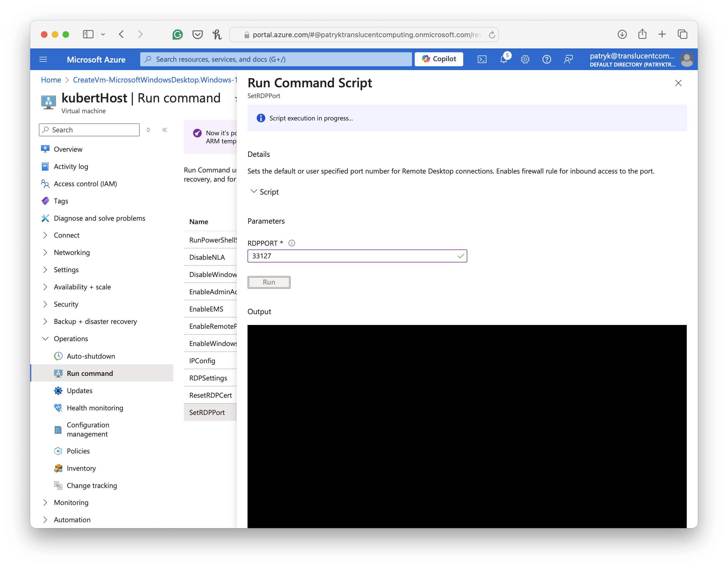This screenshot has height=568, width=728.
Task: Click the RDPPORT input field
Action: coord(353,256)
